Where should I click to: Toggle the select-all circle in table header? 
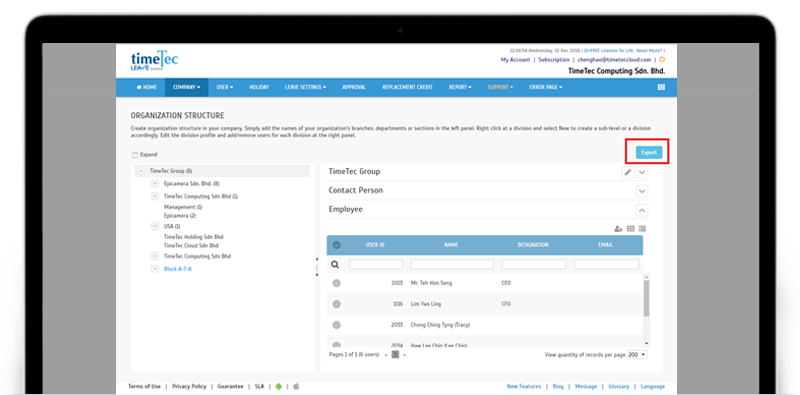click(x=336, y=245)
